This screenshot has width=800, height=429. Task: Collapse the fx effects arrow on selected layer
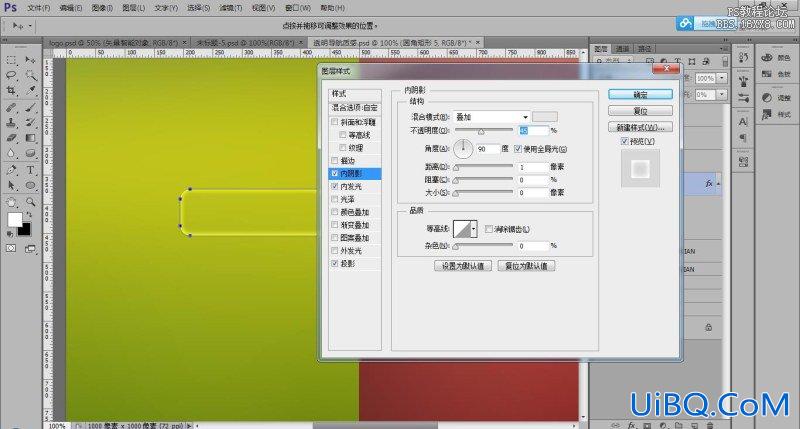click(x=718, y=184)
